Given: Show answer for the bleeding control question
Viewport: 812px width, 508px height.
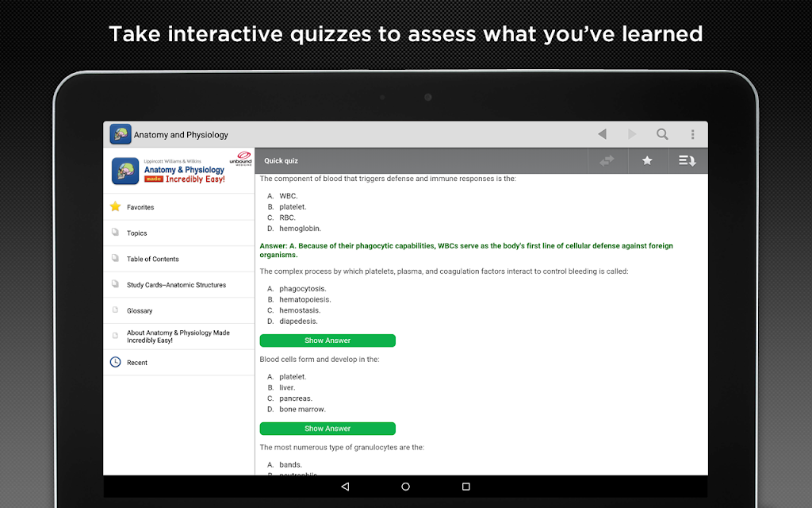Looking at the screenshot, I should [327, 341].
